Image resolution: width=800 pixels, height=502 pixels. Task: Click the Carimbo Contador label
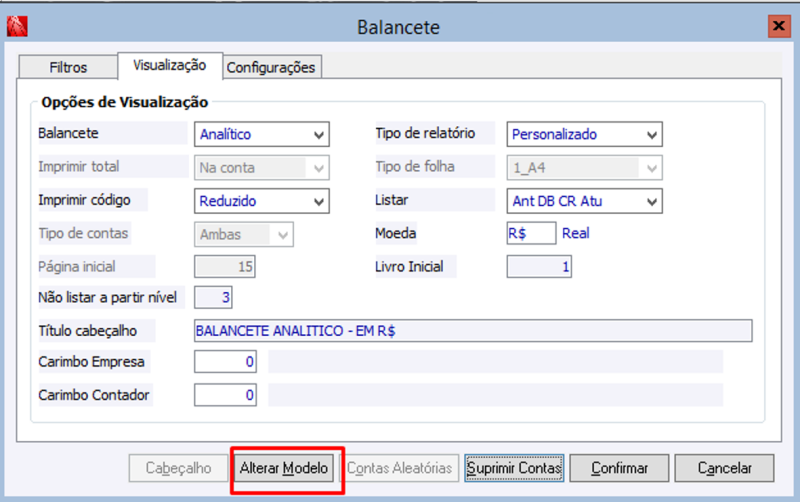[93, 395]
